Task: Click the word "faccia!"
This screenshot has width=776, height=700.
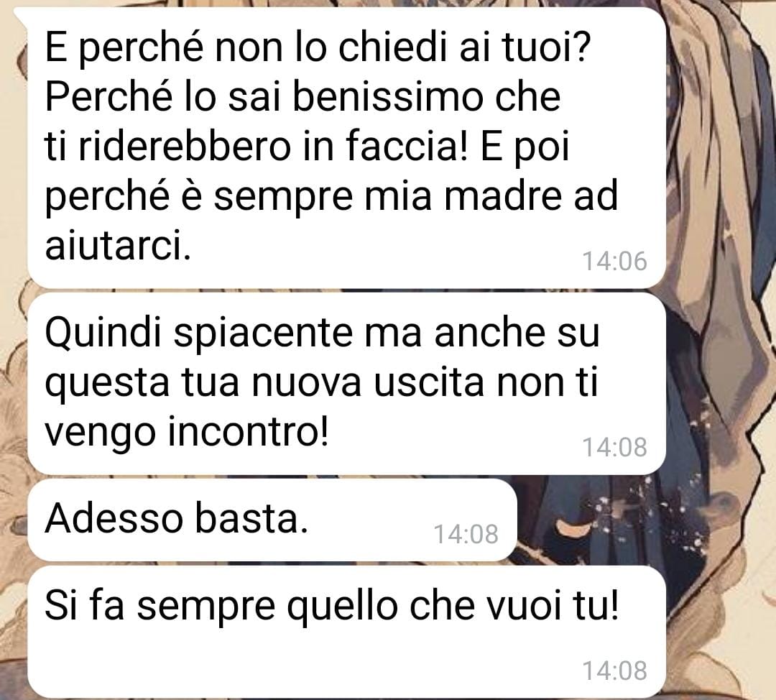Action: (406, 147)
